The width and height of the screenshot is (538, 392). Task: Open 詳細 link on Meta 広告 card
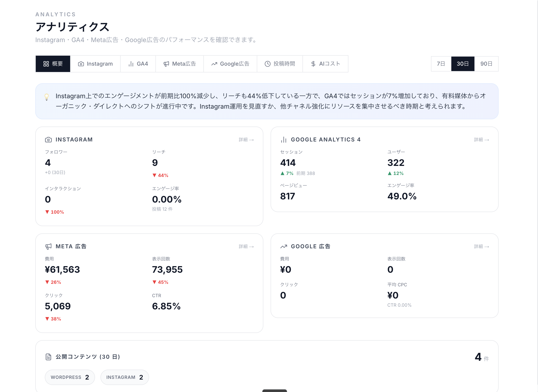246,246
